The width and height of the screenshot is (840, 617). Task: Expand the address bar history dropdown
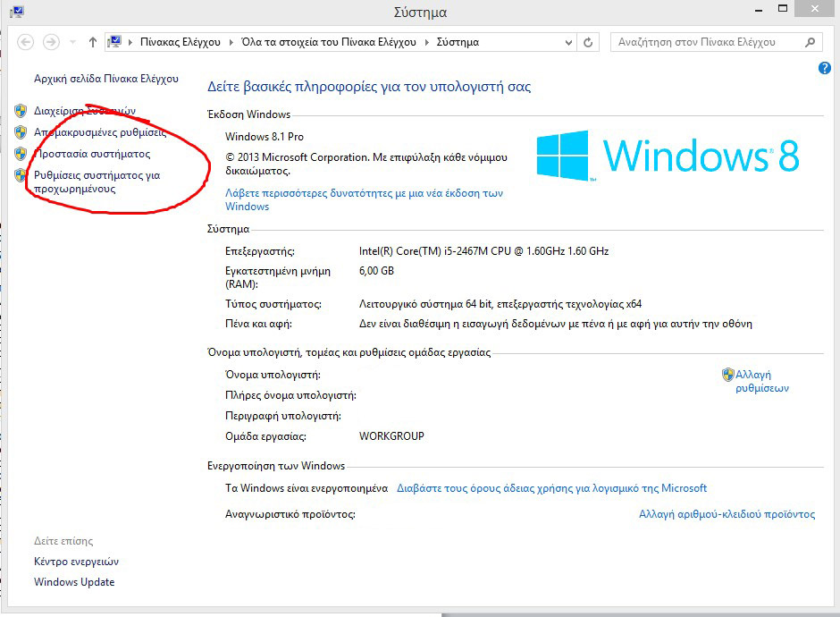pos(568,42)
